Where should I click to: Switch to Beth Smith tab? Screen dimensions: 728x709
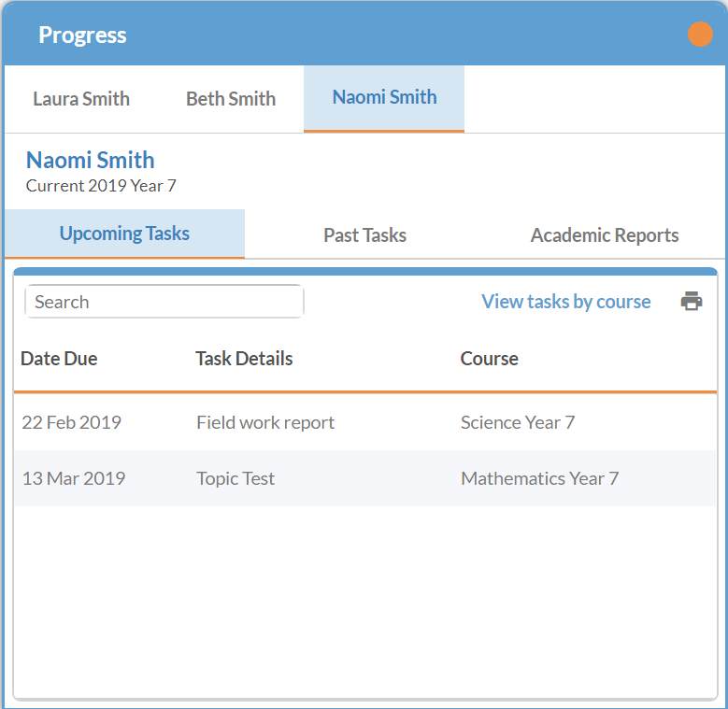231,99
